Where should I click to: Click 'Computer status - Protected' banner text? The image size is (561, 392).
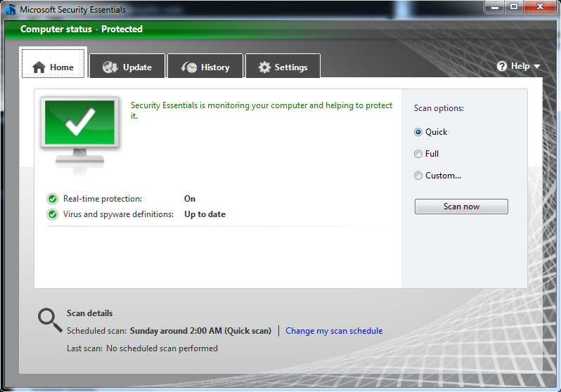pos(82,29)
